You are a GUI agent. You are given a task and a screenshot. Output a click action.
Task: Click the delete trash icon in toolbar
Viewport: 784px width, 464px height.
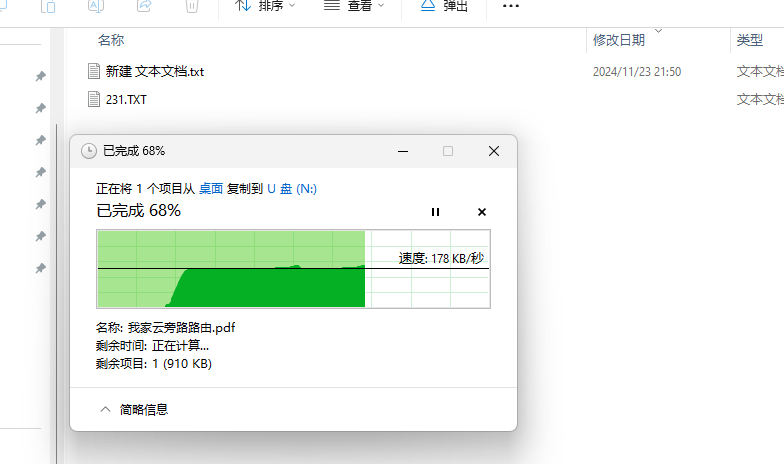192,6
